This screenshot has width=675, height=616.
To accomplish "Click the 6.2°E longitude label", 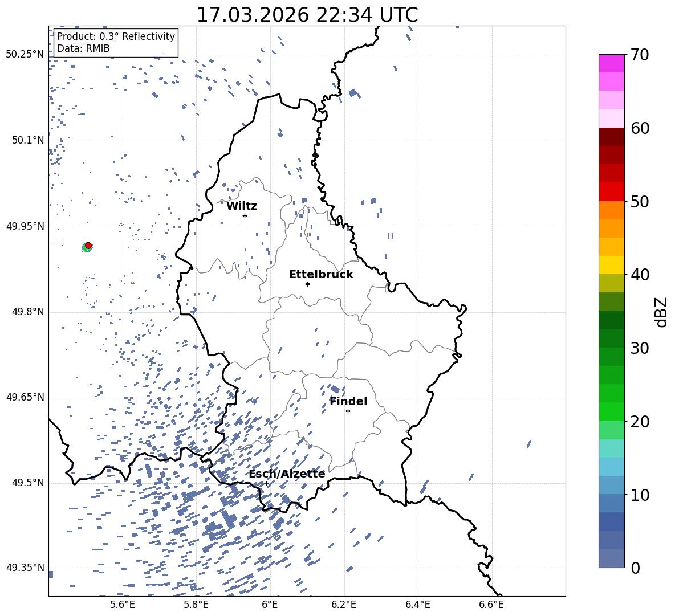I will click(x=344, y=605).
